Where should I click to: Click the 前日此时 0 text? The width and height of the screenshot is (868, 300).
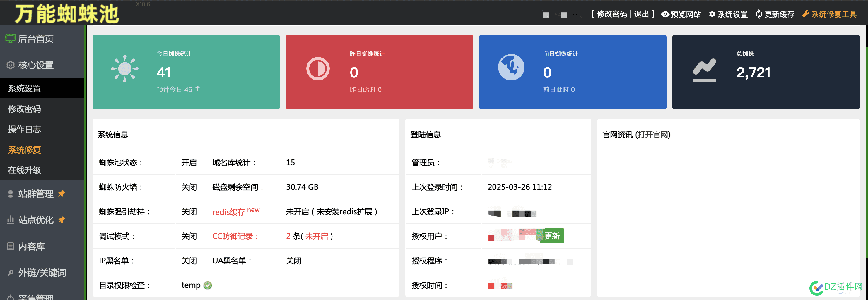tap(559, 89)
